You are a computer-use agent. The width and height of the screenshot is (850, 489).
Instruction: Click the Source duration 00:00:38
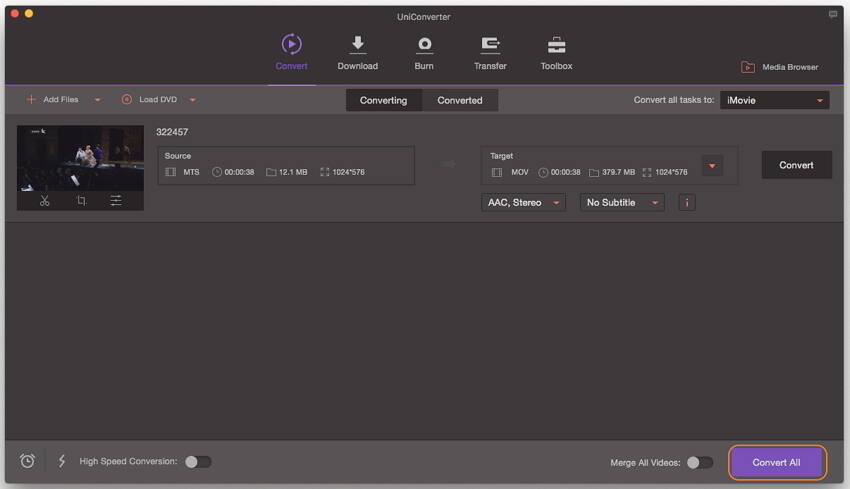(239, 172)
